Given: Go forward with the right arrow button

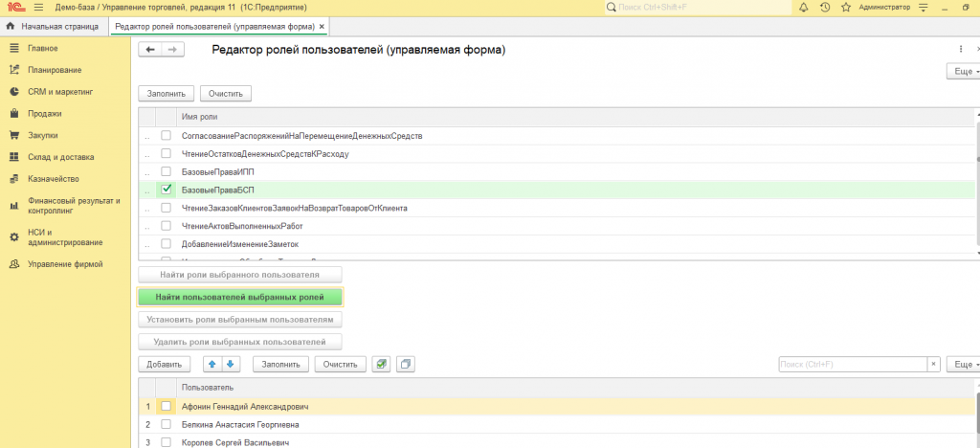Looking at the screenshot, I should [x=173, y=50].
